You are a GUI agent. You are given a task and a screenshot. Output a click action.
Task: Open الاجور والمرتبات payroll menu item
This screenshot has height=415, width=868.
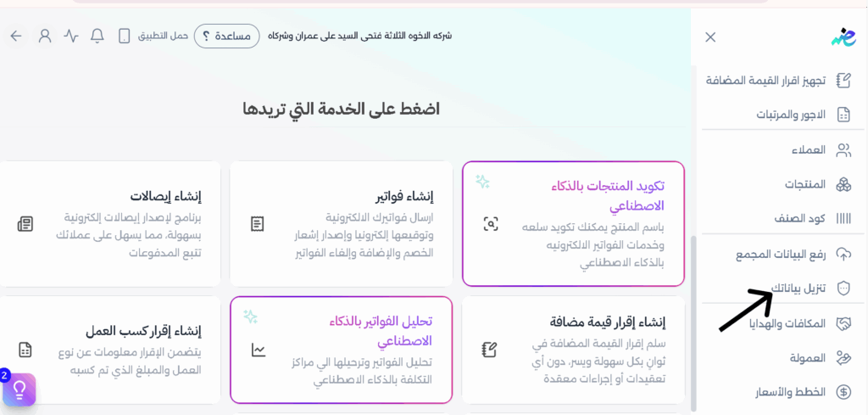pos(791,114)
